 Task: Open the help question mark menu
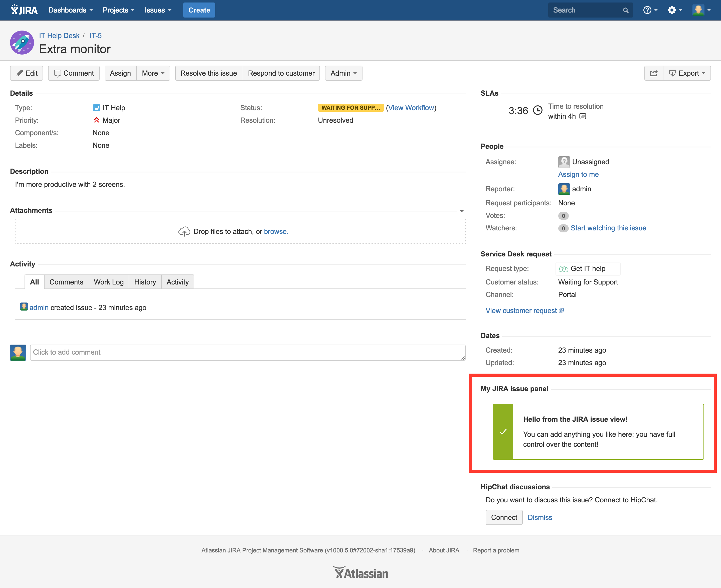pyautogui.click(x=650, y=10)
